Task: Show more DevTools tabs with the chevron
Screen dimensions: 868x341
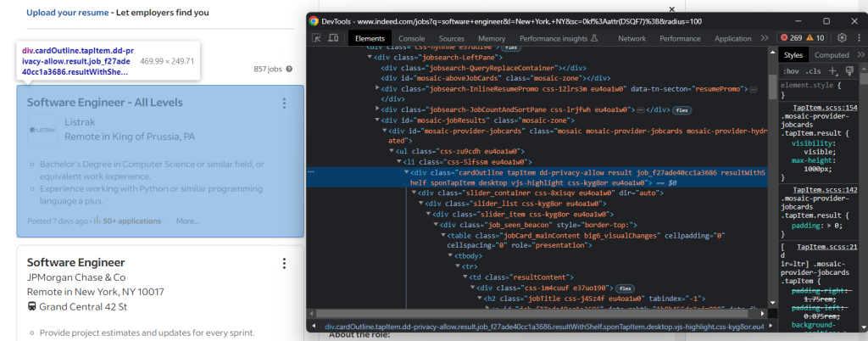Action: (x=765, y=38)
